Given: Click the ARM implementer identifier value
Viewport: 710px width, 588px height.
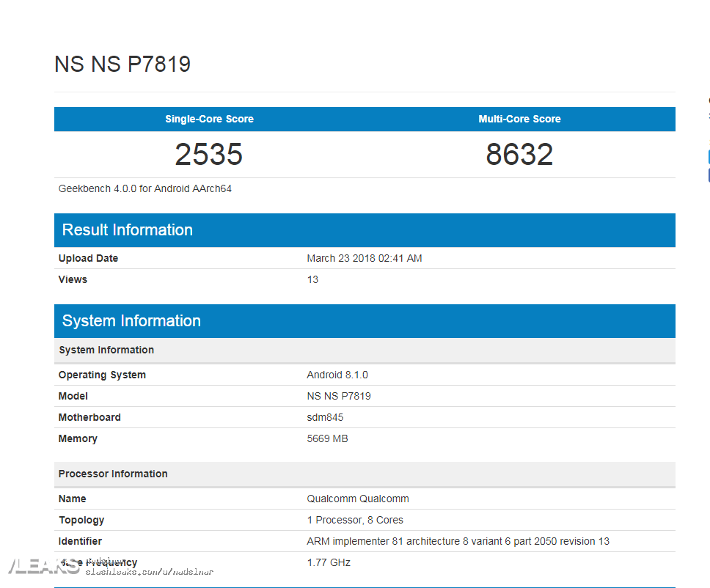Looking at the screenshot, I should pyautogui.click(x=458, y=541).
